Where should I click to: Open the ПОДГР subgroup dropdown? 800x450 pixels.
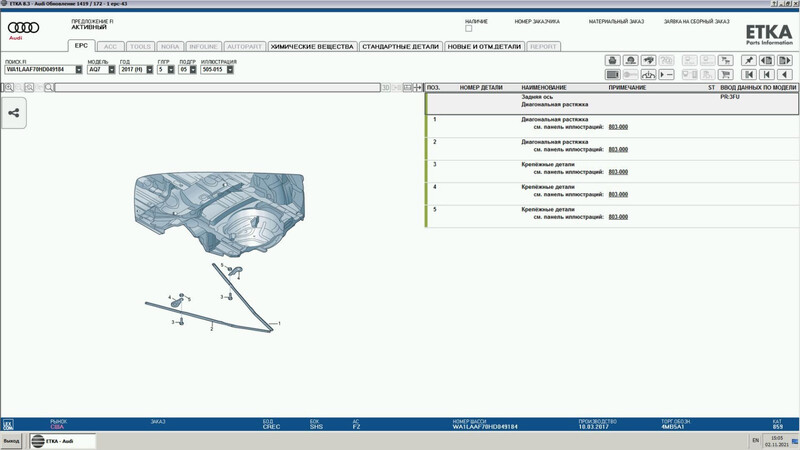193,69
